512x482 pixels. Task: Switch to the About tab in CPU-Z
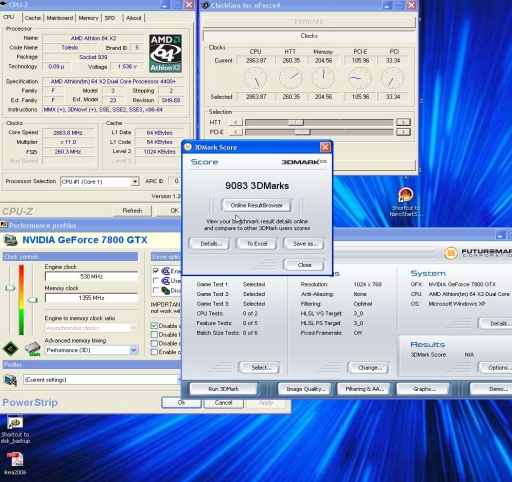click(x=134, y=18)
